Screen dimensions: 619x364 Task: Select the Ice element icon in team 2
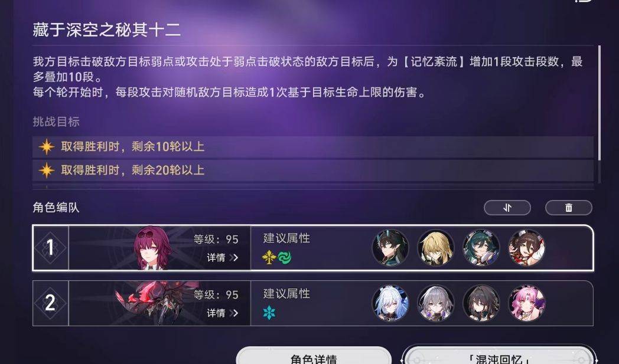[x=269, y=313]
